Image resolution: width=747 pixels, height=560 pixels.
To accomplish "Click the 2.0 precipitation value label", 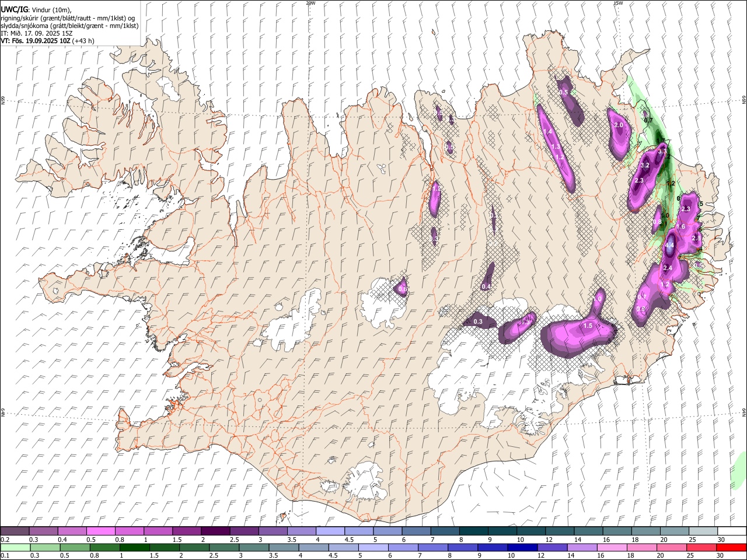I will click(619, 125).
